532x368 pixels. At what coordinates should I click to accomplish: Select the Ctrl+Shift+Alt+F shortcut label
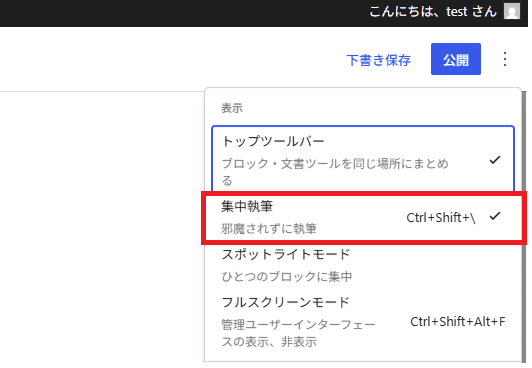(458, 321)
